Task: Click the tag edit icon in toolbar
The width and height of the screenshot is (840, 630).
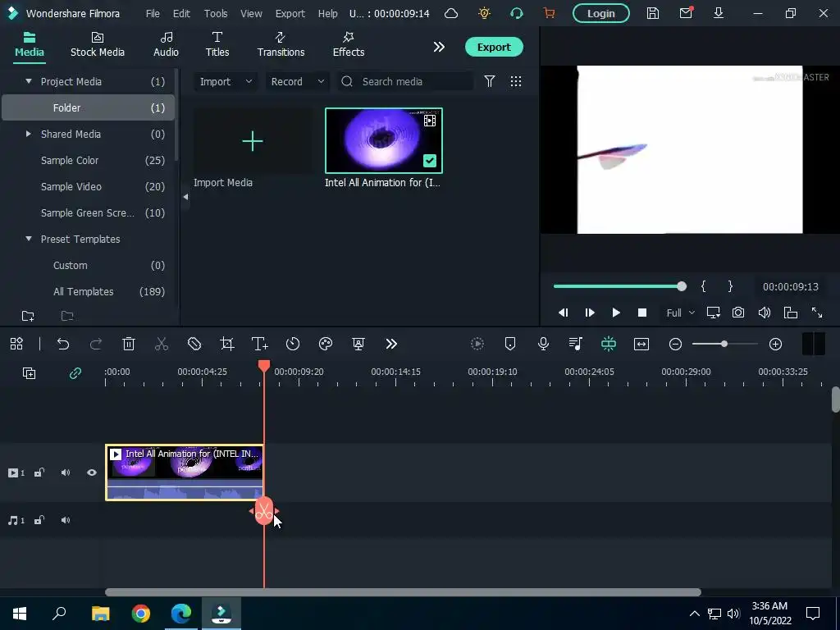Action: tap(194, 344)
